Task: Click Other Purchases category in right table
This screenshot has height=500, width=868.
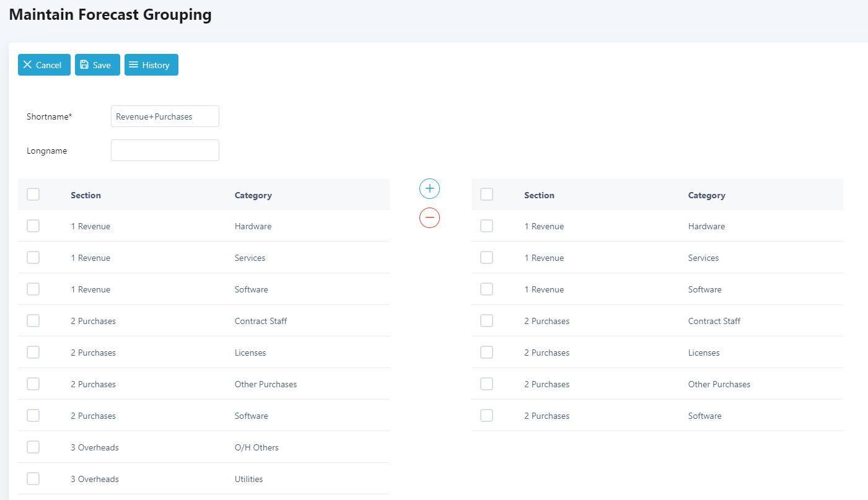Action: [719, 384]
